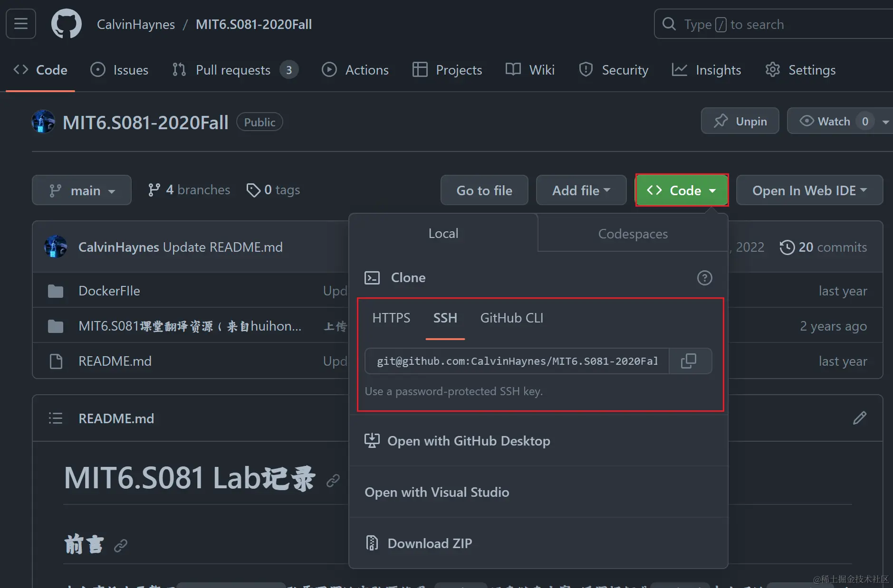Click the pull requests count badge 3
The width and height of the screenshot is (893, 588).
click(289, 70)
